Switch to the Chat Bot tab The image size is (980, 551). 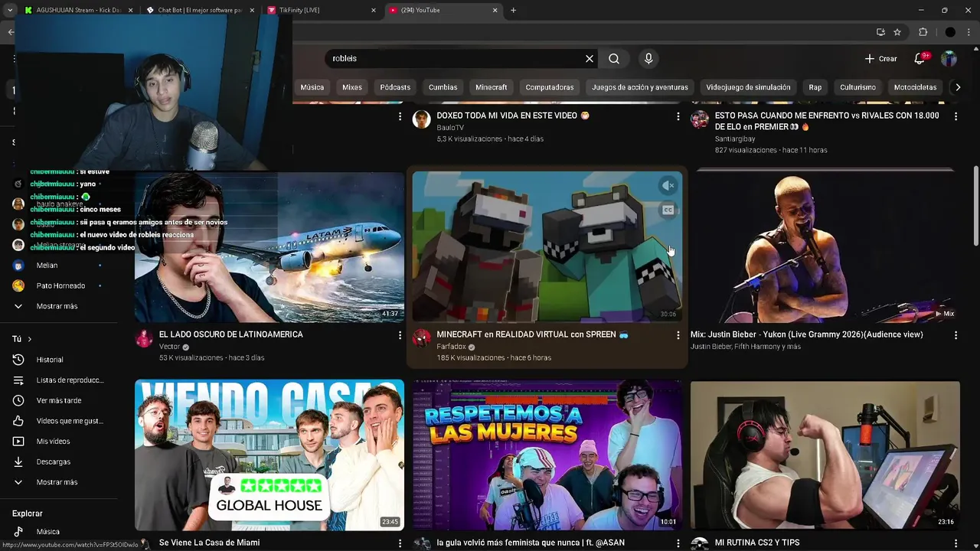pyautogui.click(x=199, y=10)
